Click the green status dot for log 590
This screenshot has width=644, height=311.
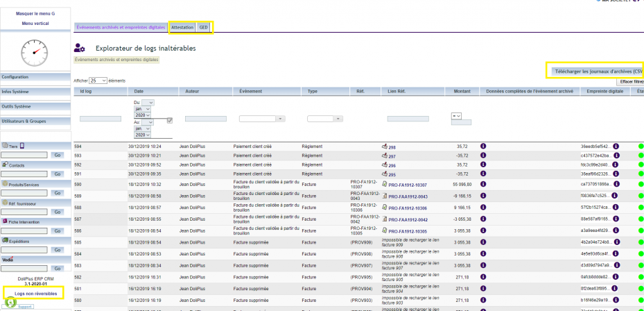pyautogui.click(x=641, y=184)
